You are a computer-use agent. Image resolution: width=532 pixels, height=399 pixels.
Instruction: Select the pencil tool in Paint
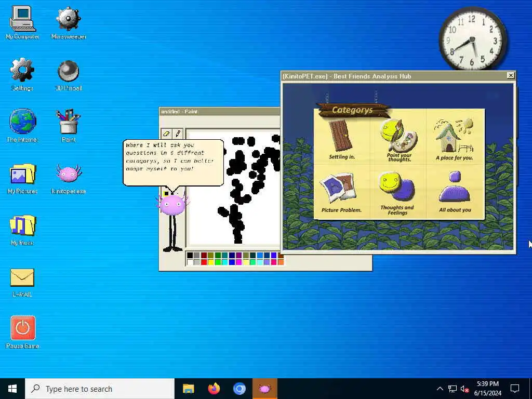pyautogui.click(x=178, y=134)
